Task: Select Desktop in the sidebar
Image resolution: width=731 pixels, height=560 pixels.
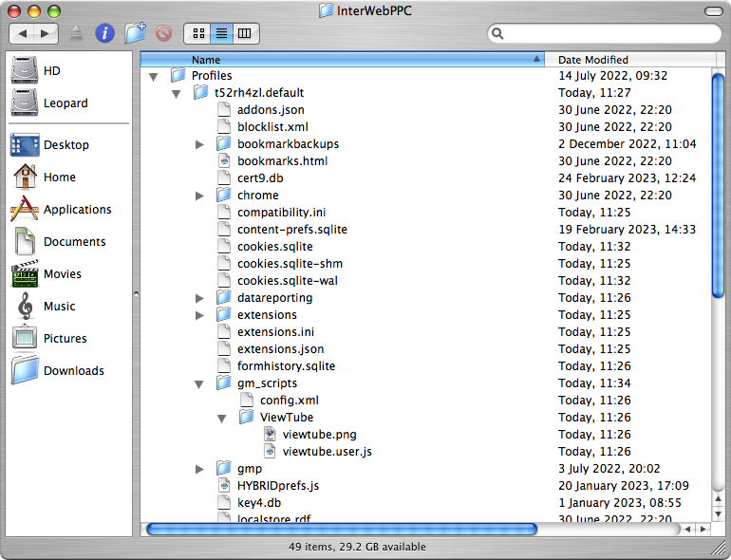Action: click(x=49, y=144)
